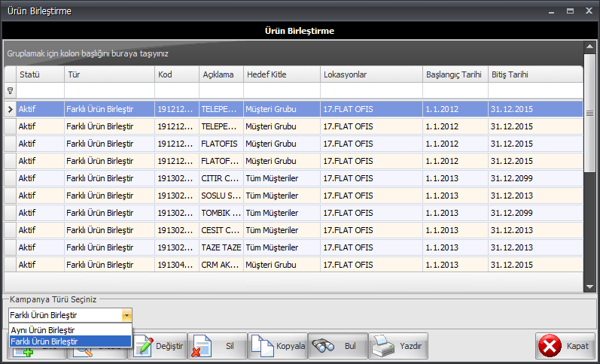Click the red Kapat close button
The width and height of the screenshot is (600, 364).
pyautogui.click(x=565, y=346)
